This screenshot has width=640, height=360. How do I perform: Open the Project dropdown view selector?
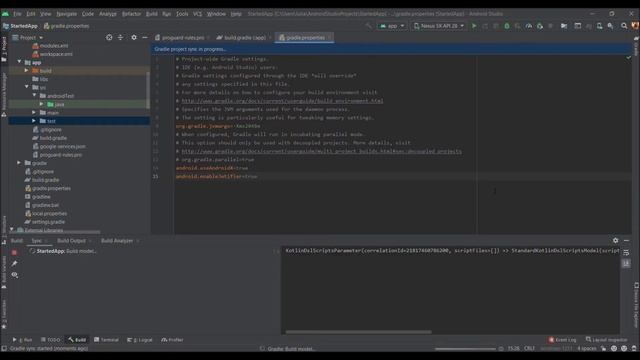(x=28, y=38)
